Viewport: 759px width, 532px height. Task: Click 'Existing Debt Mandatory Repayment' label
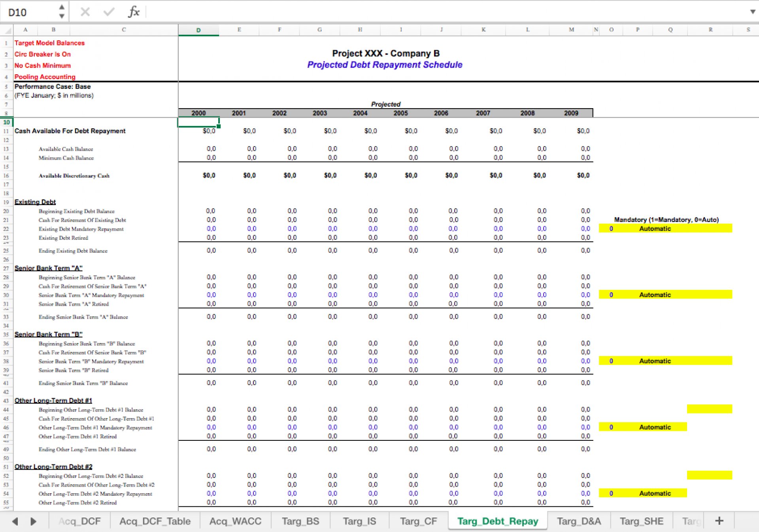(81, 229)
